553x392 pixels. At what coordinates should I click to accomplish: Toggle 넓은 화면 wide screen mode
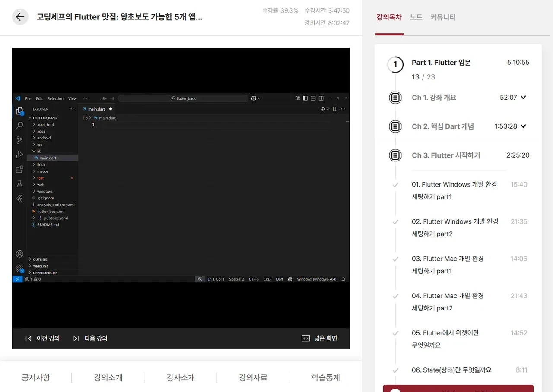click(319, 338)
